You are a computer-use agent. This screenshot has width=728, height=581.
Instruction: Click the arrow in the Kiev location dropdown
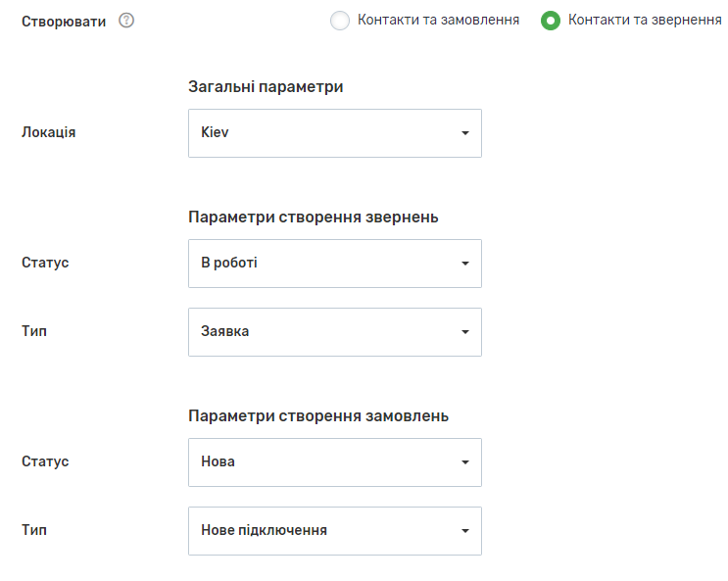(465, 133)
